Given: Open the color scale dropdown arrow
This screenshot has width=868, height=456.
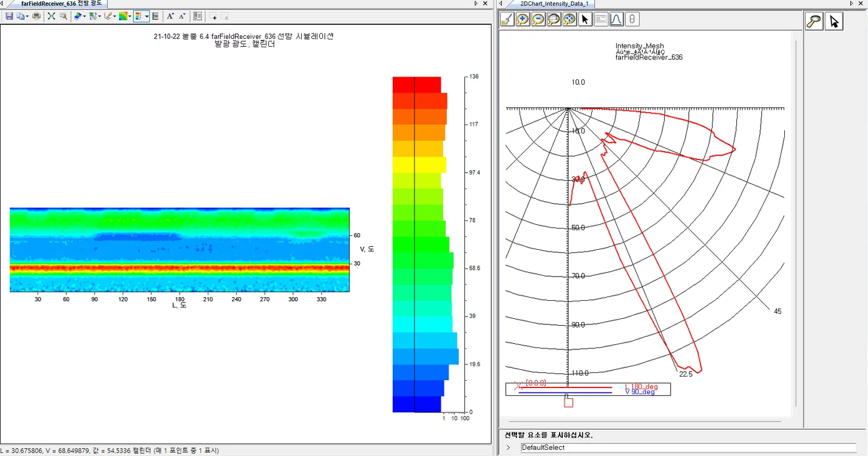Looking at the screenshot, I should pyautogui.click(x=147, y=16).
